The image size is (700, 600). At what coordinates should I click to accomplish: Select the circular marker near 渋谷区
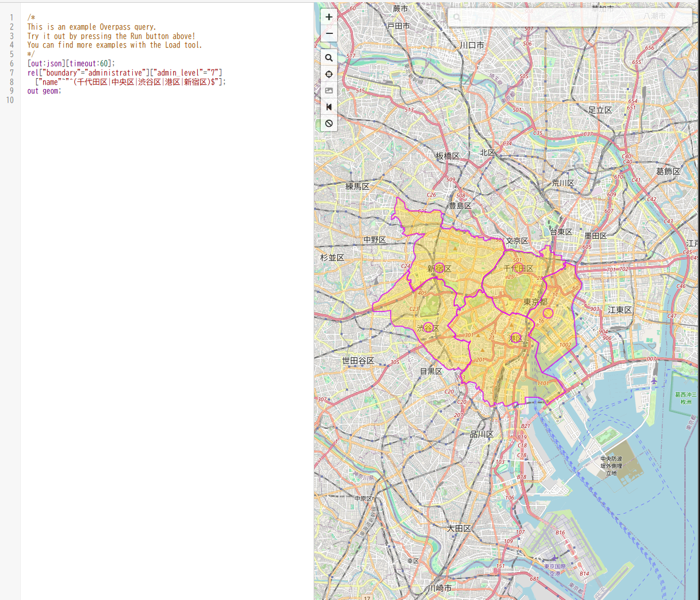[428, 327]
